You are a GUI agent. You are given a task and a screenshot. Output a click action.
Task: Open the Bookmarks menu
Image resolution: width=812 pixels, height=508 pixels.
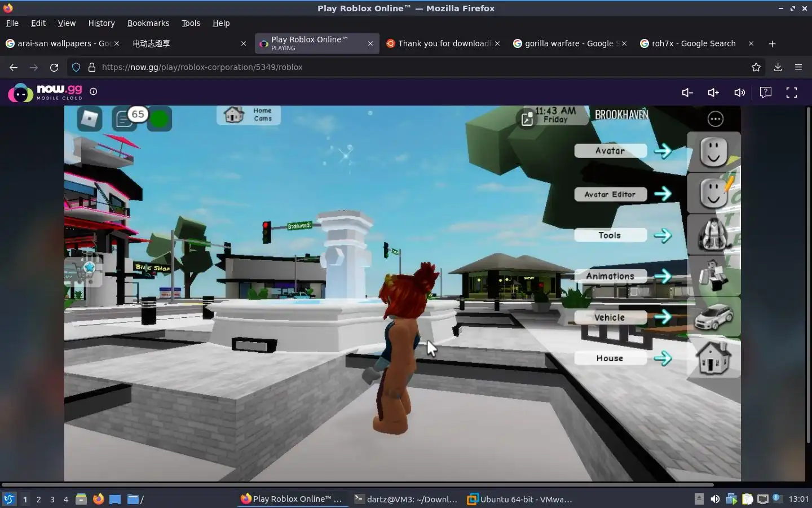[148, 23]
